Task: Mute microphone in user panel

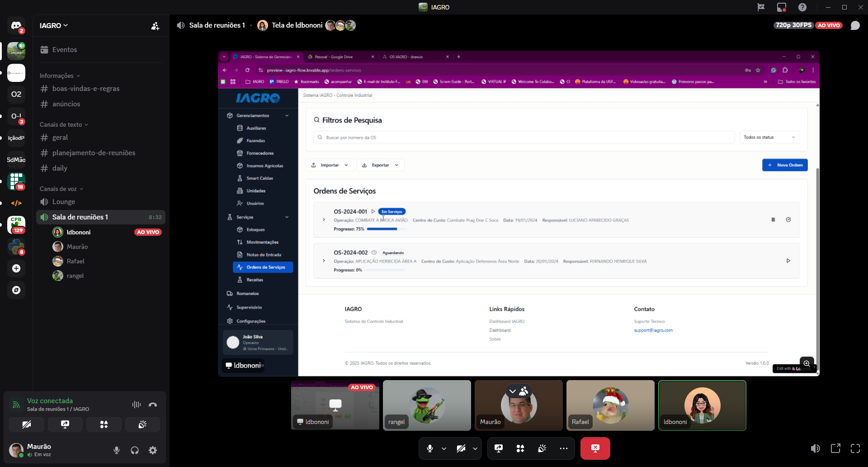Action: pos(117,450)
